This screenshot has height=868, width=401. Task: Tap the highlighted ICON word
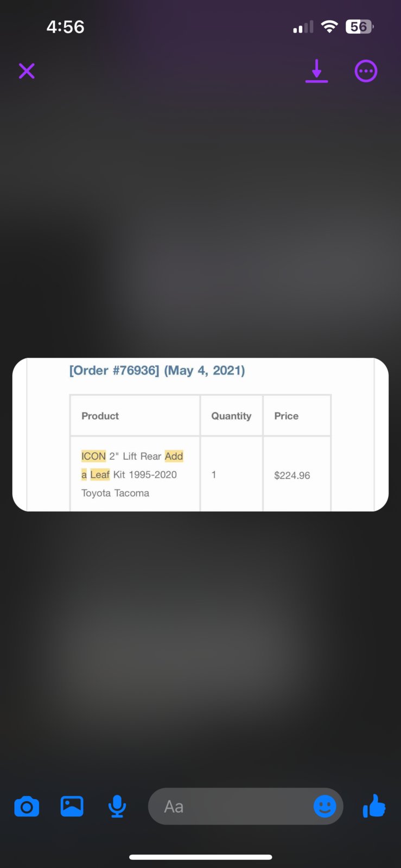(93, 456)
